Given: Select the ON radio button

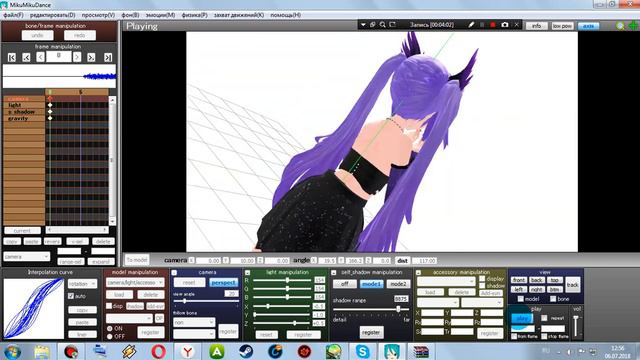Looking at the screenshot, I should tap(109, 328).
